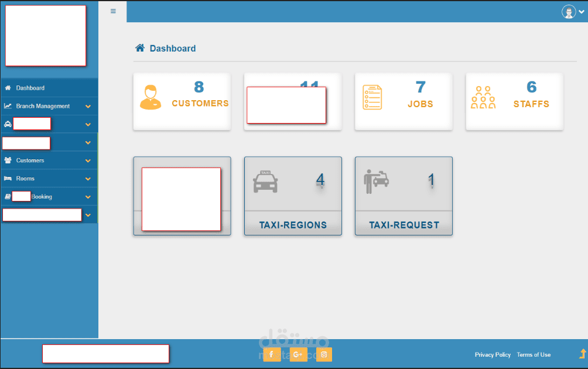Click the Customers group icon
Viewport: 588px width, 369px height.
[x=8, y=160]
